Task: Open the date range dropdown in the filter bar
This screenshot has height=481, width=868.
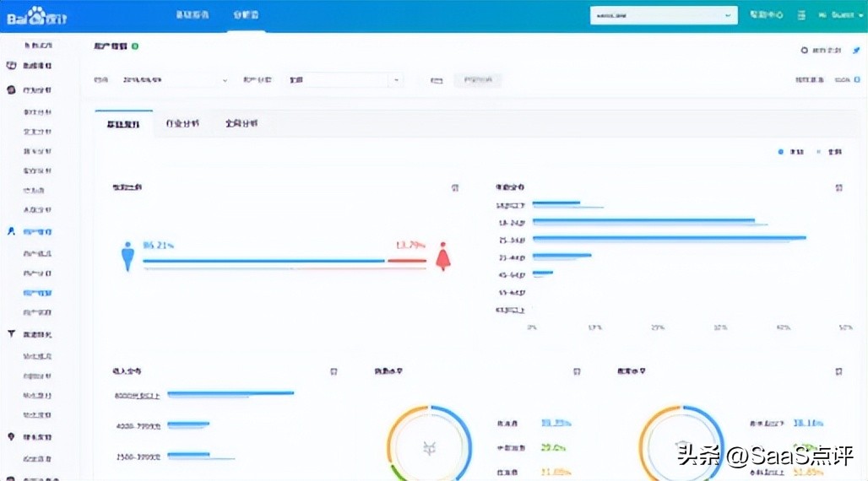Action: pos(175,80)
